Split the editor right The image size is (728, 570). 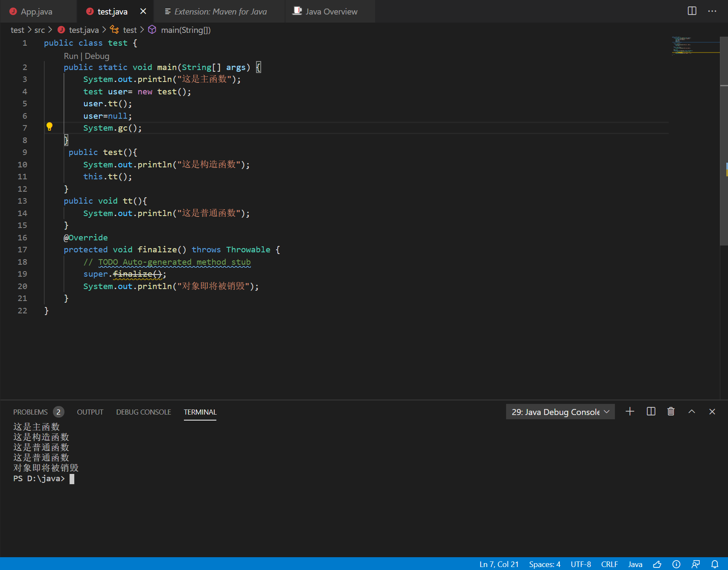692,11
